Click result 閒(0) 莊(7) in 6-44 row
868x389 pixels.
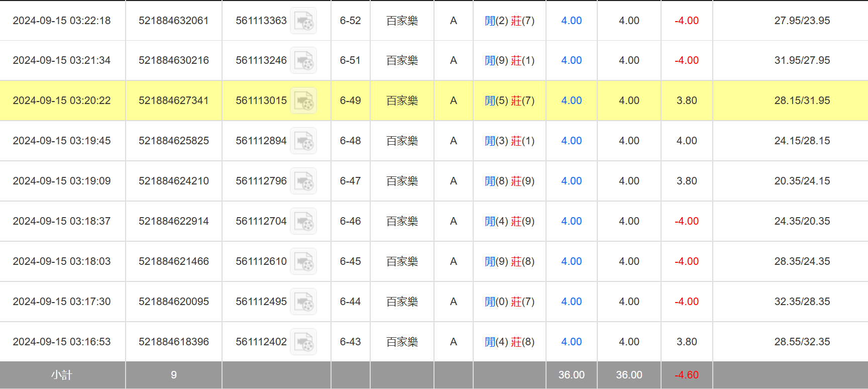pyautogui.click(x=509, y=302)
